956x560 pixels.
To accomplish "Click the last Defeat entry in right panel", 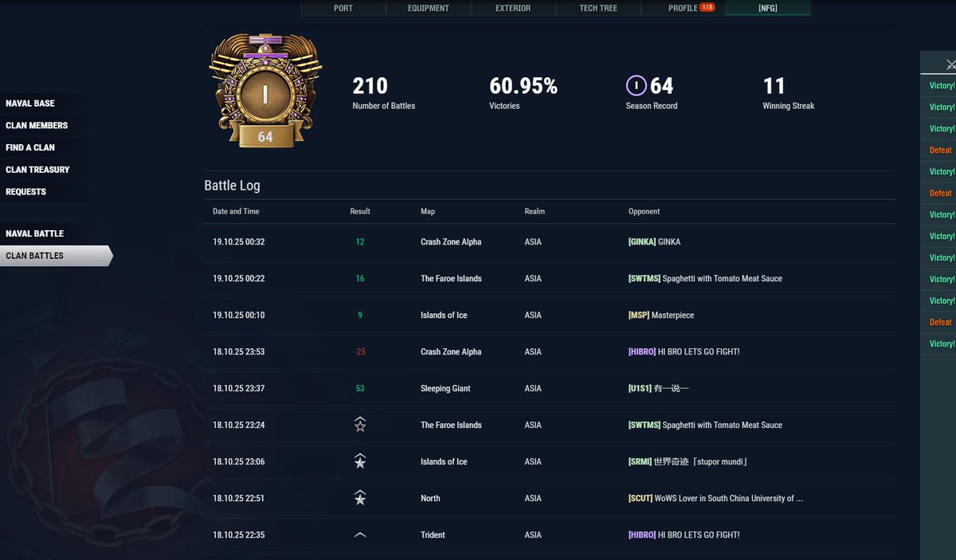I will click(940, 322).
